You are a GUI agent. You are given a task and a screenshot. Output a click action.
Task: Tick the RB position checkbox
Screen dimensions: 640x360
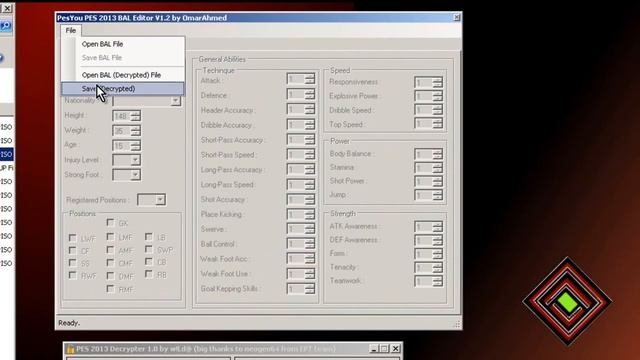(x=149, y=275)
